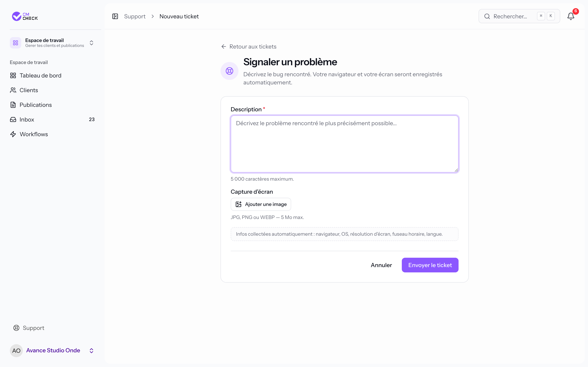Click the lifebuoy icon beside Signaler un problème
588x367 pixels.
click(x=229, y=71)
